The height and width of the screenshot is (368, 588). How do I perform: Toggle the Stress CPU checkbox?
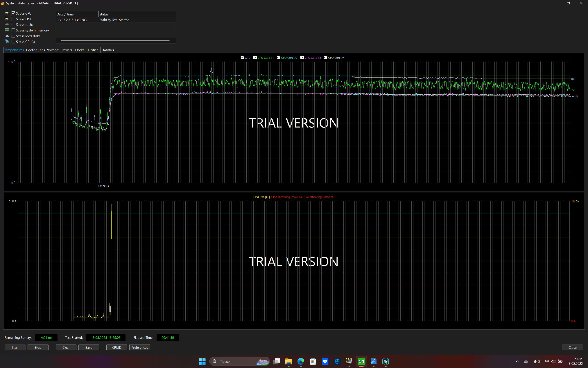coord(13,13)
